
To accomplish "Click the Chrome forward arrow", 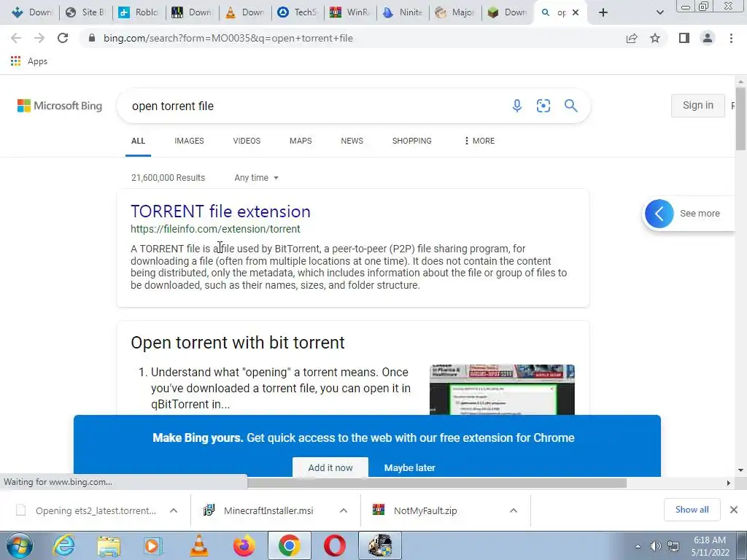I will point(39,38).
